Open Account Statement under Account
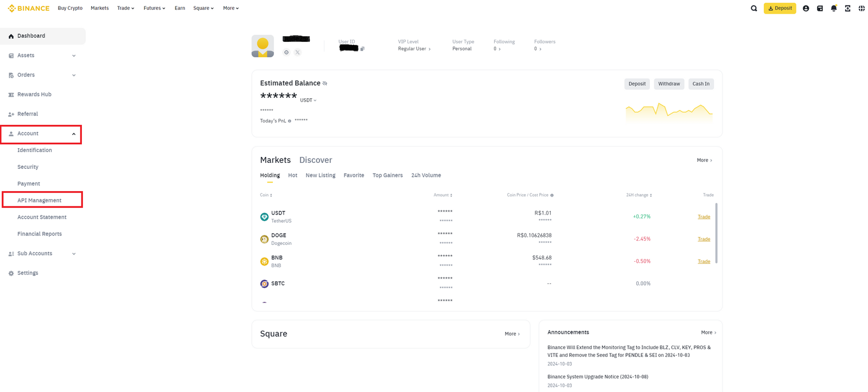 click(x=42, y=217)
